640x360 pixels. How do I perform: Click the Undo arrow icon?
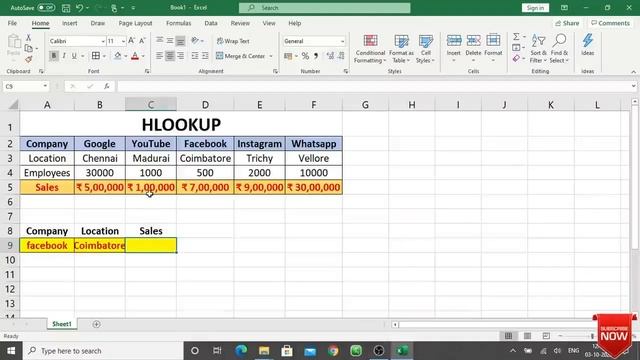point(80,8)
